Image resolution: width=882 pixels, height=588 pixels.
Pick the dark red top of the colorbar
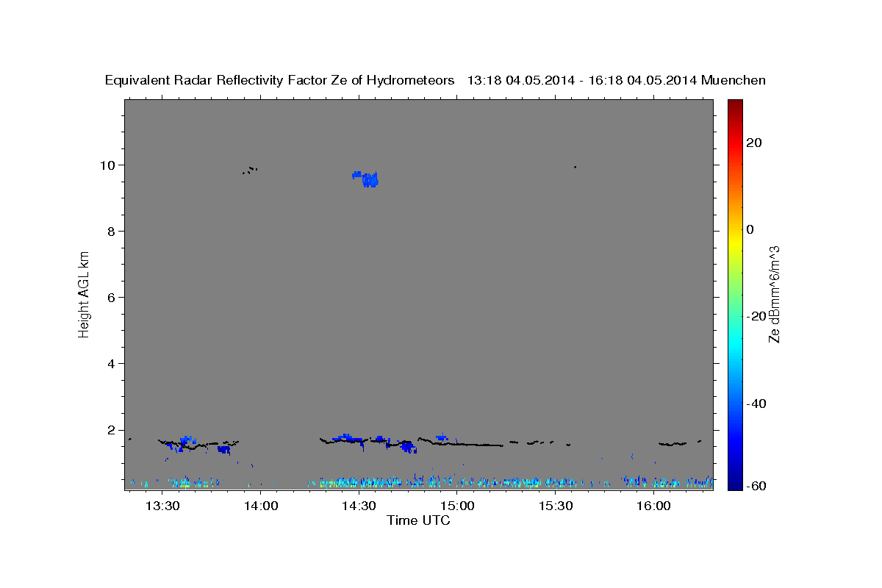coord(734,104)
